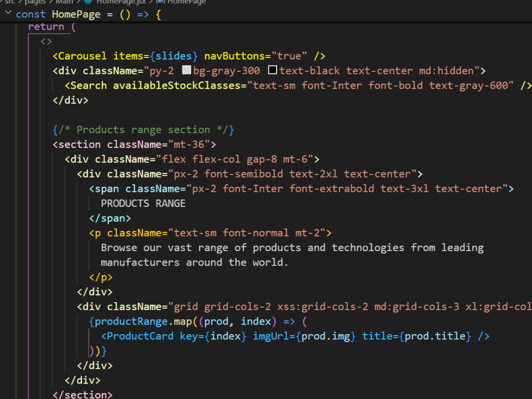Click the Main folder breadcrumb item
532x399 pixels.
tap(64, 2)
